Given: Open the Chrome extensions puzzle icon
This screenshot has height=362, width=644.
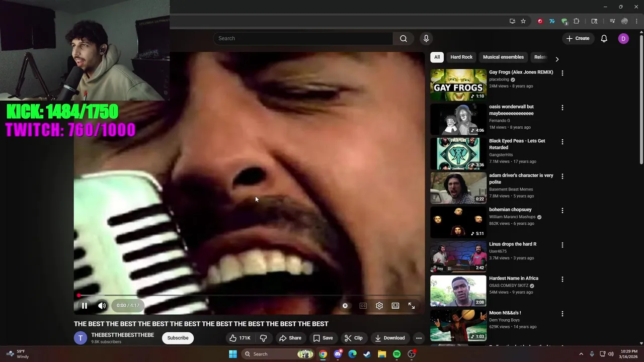Looking at the screenshot, I should point(577,21).
